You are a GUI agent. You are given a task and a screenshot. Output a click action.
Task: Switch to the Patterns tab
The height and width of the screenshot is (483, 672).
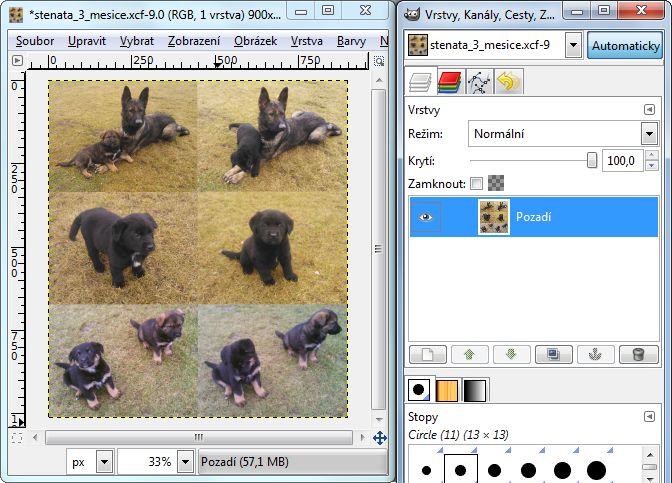click(447, 390)
